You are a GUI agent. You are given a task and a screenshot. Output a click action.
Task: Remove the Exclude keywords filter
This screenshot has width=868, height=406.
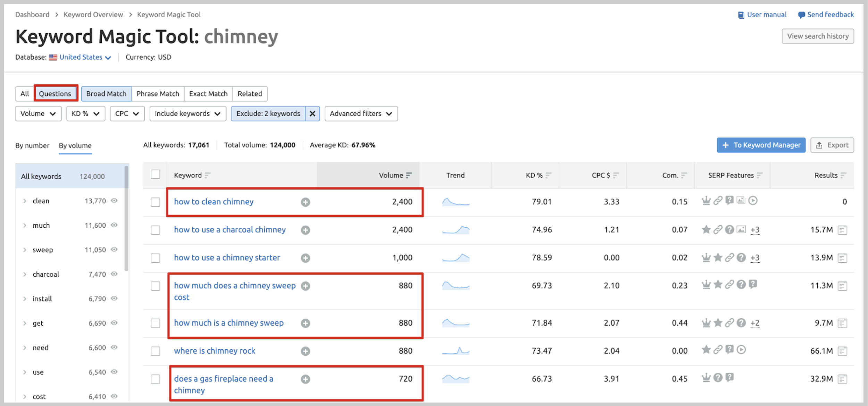pos(312,114)
